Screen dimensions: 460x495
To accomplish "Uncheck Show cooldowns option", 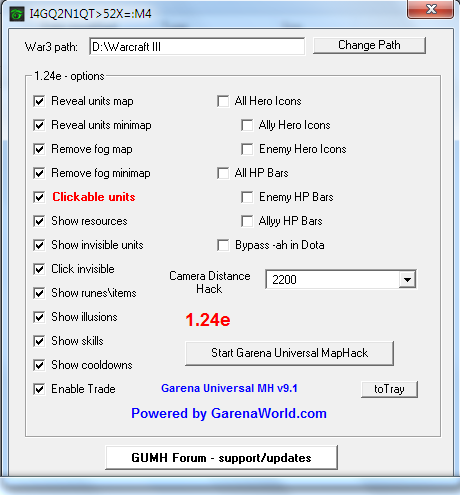I will pos(39,365).
